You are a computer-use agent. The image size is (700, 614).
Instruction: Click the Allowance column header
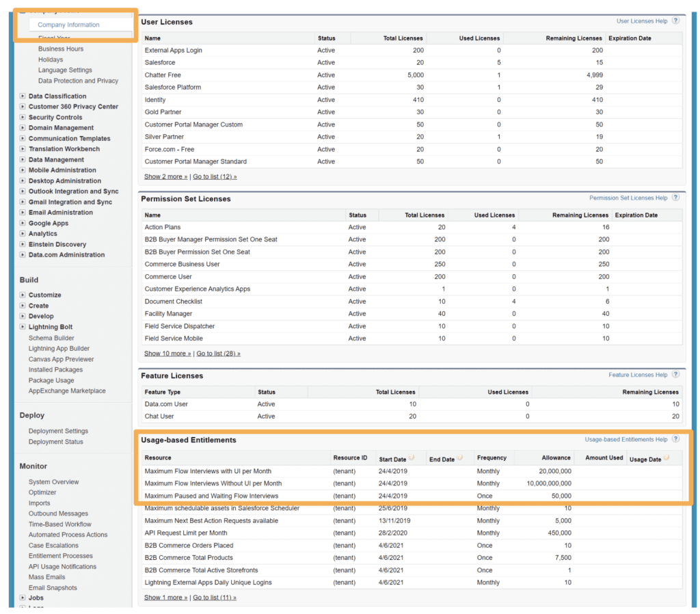pos(556,457)
